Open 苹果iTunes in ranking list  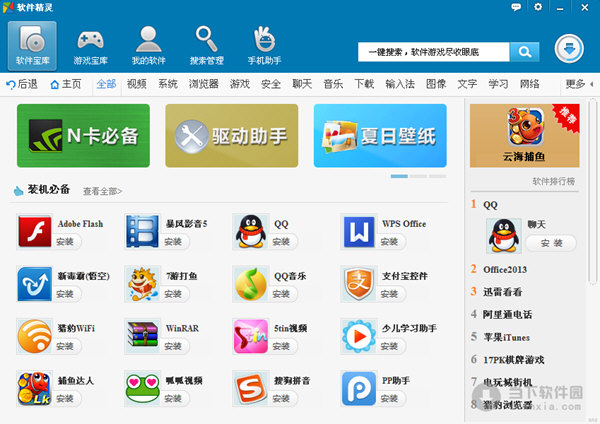click(506, 337)
